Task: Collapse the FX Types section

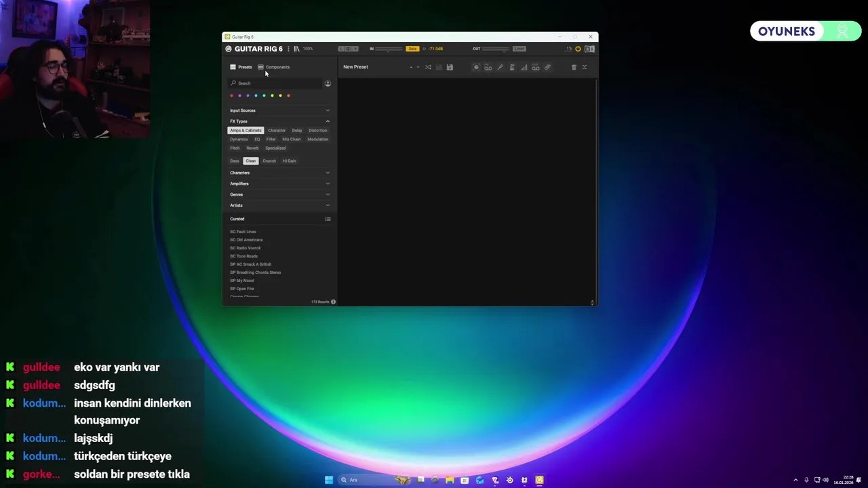Action: (279, 121)
